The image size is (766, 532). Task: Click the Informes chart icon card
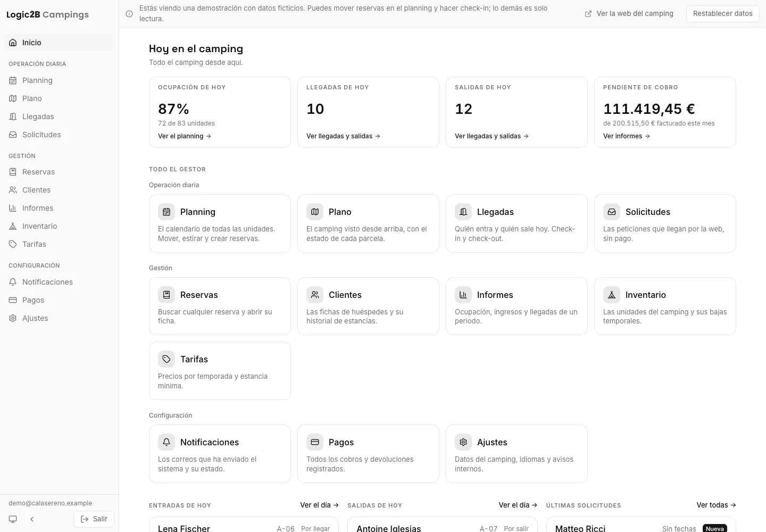(x=463, y=295)
